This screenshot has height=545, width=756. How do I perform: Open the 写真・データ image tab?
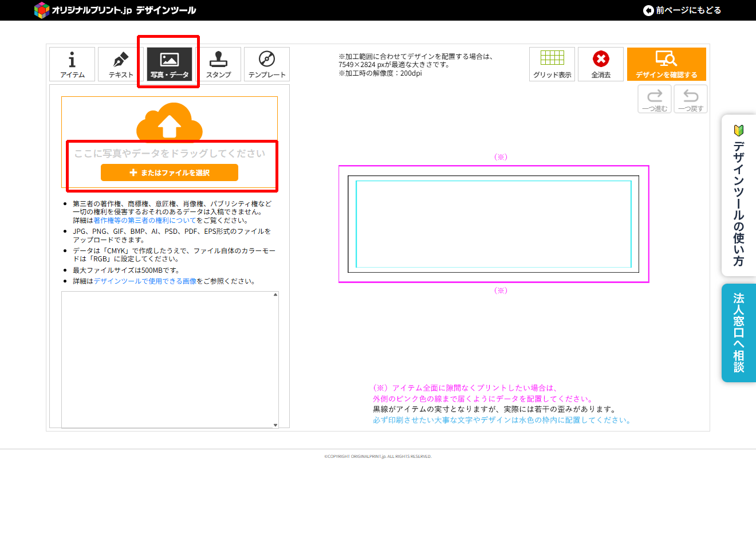point(170,64)
